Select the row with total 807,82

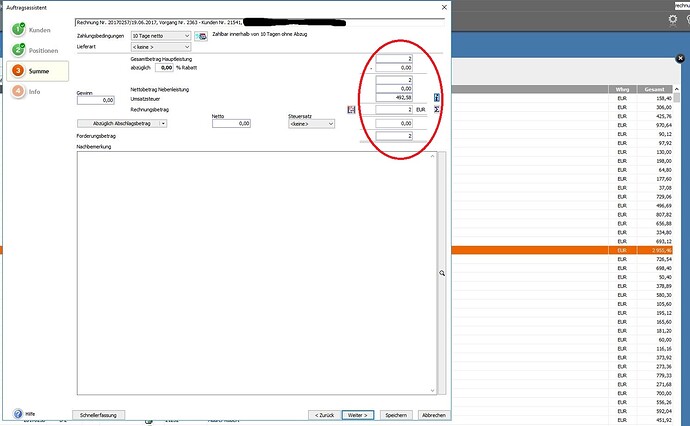562,214
